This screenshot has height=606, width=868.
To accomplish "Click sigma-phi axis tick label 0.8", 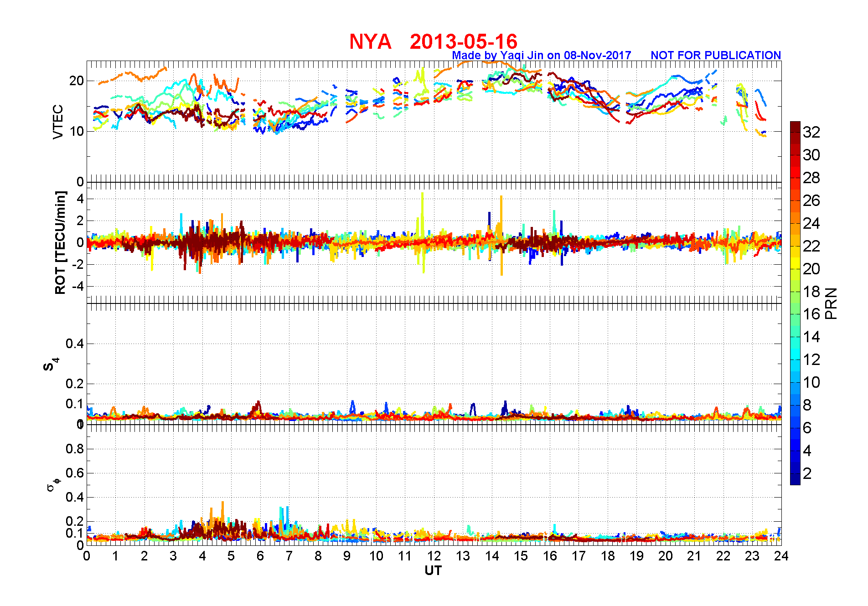I will pos(75,449).
